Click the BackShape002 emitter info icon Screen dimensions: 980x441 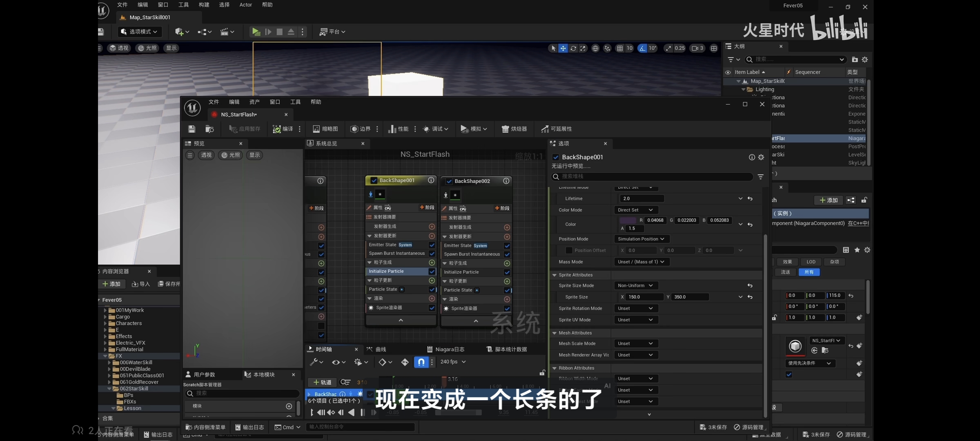point(506,181)
